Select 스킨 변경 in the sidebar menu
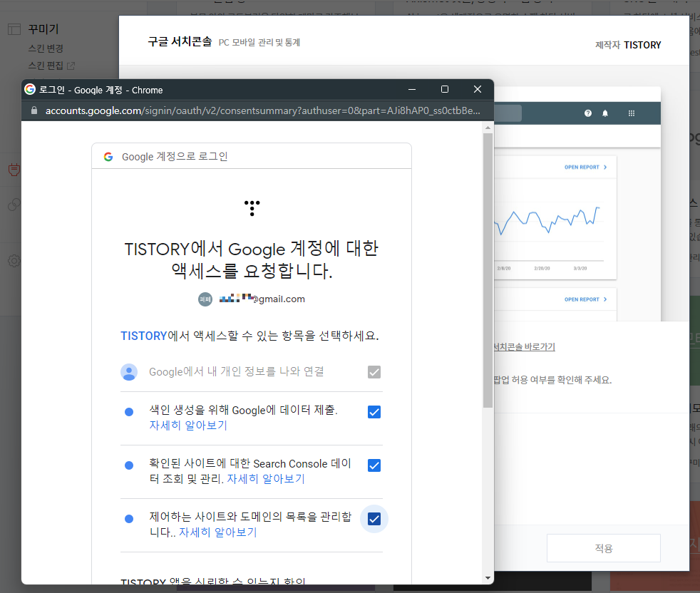The height and width of the screenshot is (593, 700). click(46, 48)
